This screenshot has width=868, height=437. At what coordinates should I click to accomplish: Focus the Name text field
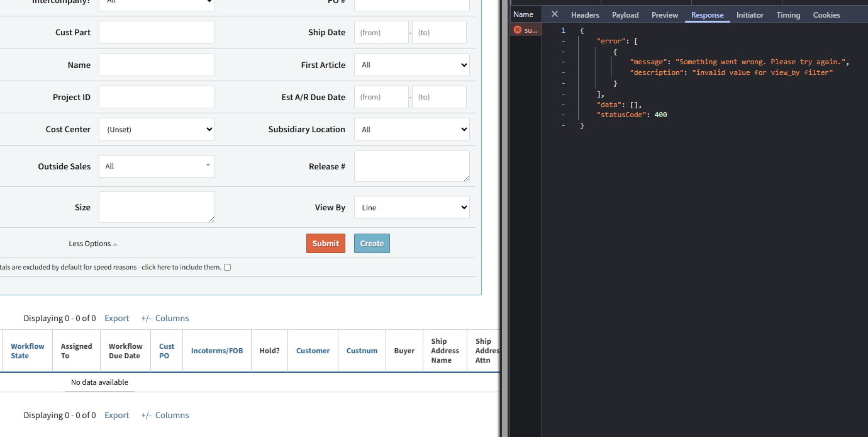[157, 65]
